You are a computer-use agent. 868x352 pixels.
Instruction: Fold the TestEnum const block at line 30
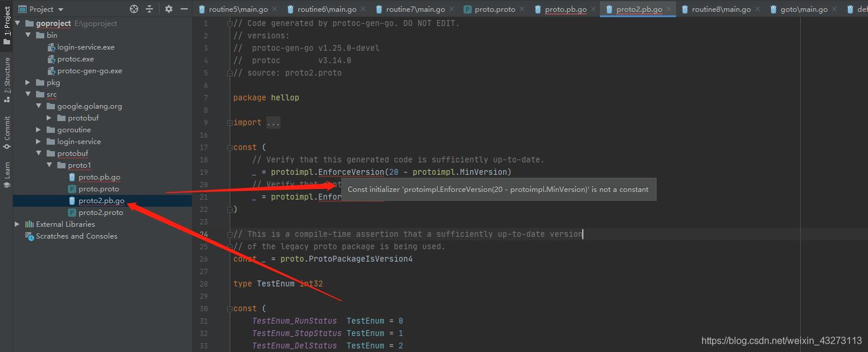coord(230,309)
